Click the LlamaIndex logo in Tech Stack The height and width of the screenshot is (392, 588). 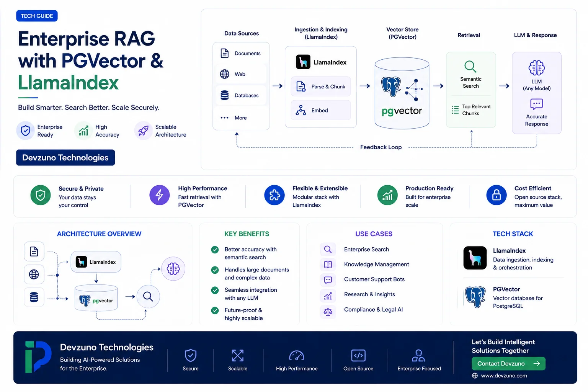click(475, 258)
